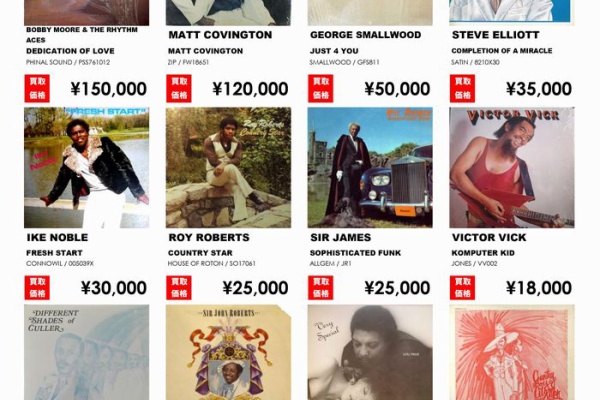Click the ¥25,000 price under Sir James
This screenshot has width=600, height=400.
click(x=397, y=288)
